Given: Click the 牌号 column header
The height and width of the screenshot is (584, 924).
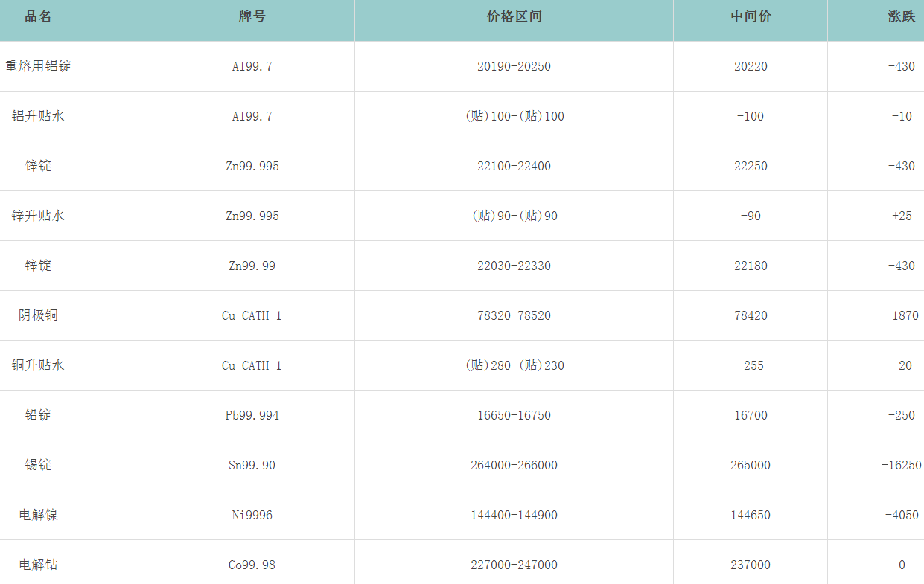Looking at the screenshot, I should coord(252,17).
